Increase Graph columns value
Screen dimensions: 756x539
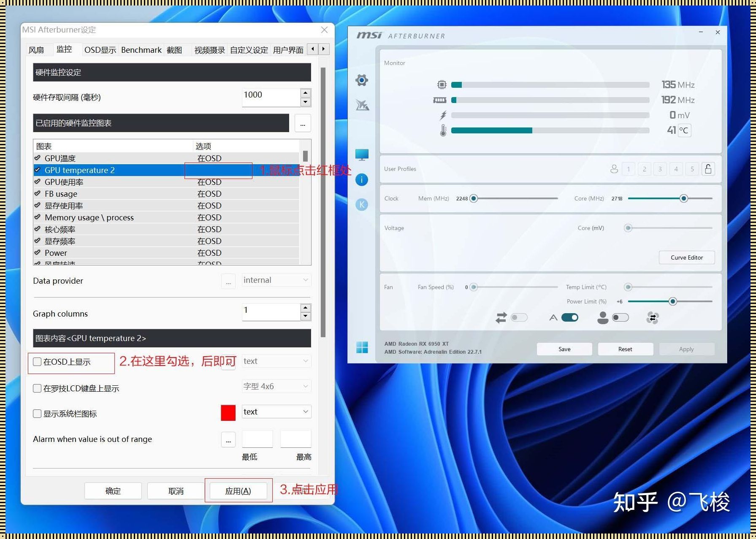(306, 308)
